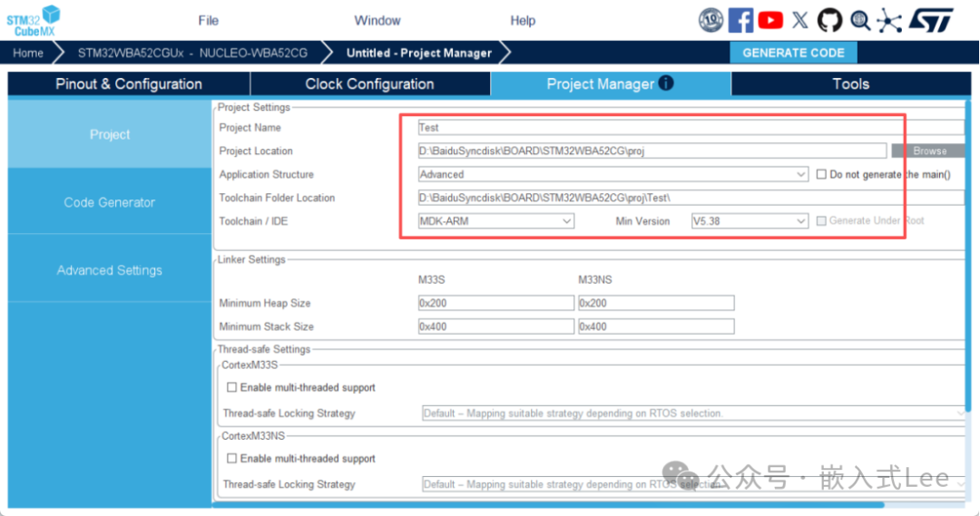
Task: Open the File menu
Action: click(x=208, y=21)
